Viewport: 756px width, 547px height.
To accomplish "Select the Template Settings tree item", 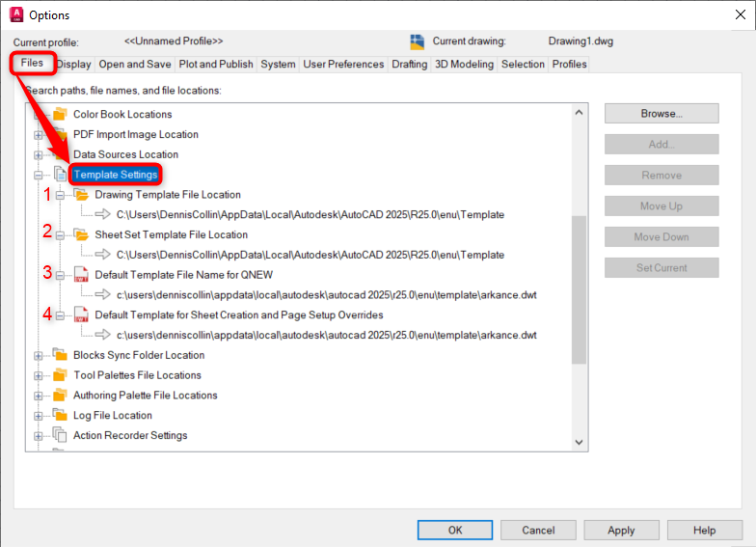I will click(116, 175).
